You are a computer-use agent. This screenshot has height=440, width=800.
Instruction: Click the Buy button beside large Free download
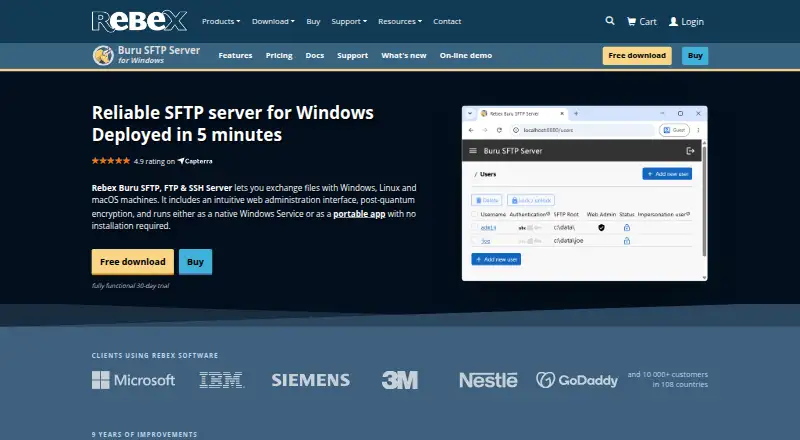pos(195,262)
